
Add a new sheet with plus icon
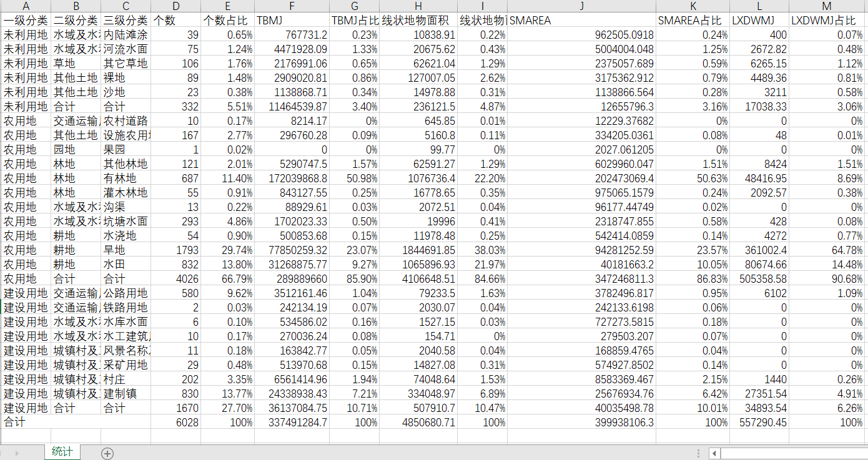[x=107, y=453]
